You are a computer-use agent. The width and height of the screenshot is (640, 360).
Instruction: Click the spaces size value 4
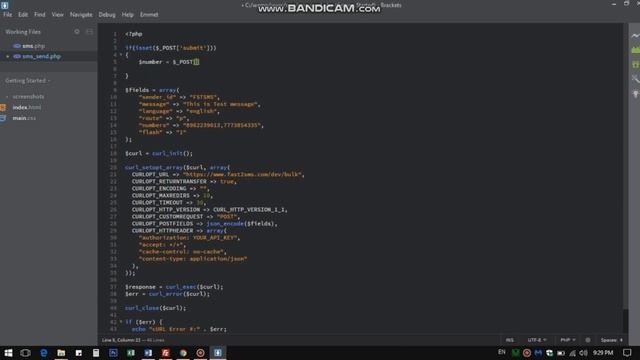tap(621, 340)
